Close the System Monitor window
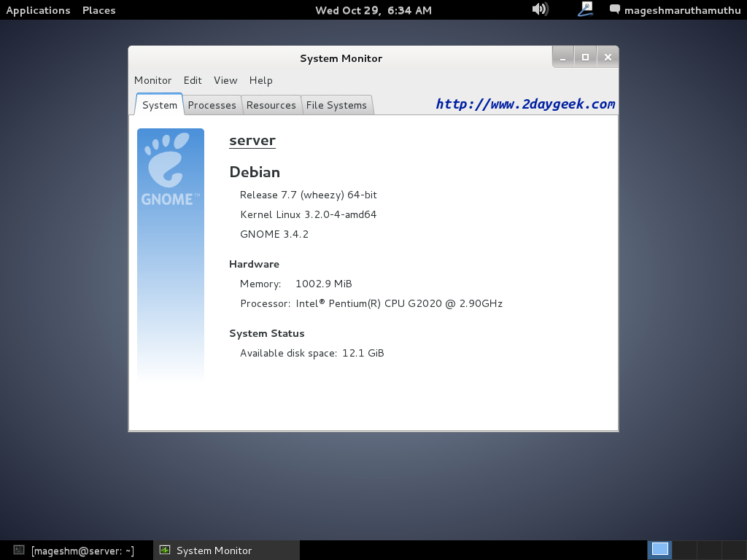The image size is (747, 560). [x=608, y=58]
